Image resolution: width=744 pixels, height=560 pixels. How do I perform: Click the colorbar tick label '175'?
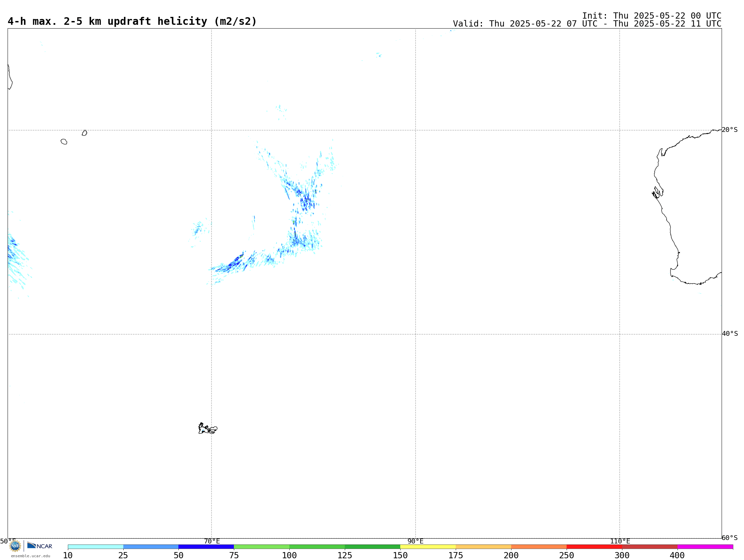456,556
